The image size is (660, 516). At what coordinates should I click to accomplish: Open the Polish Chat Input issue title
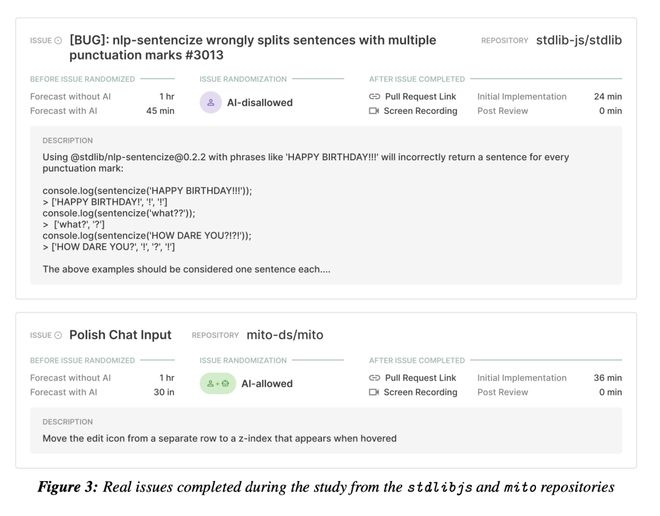click(120, 335)
